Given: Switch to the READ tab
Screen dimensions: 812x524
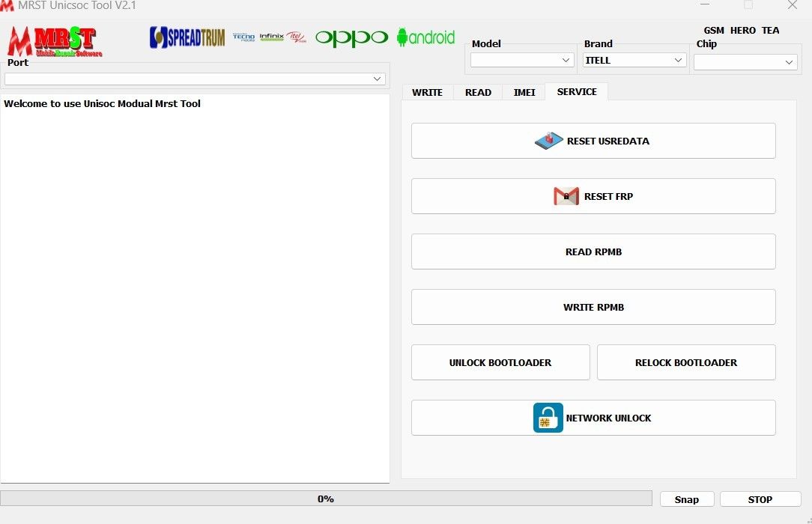Looking at the screenshot, I should (478, 92).
